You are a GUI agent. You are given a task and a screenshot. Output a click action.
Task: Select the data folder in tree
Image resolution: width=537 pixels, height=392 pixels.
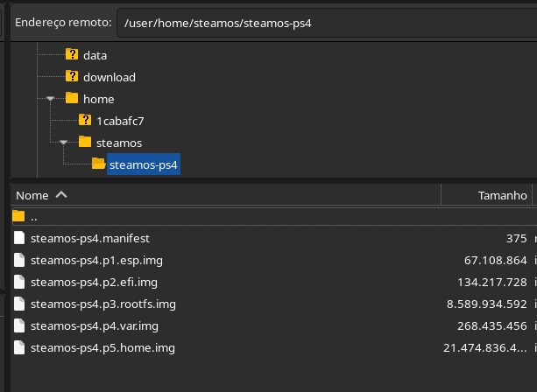(95, 55)
